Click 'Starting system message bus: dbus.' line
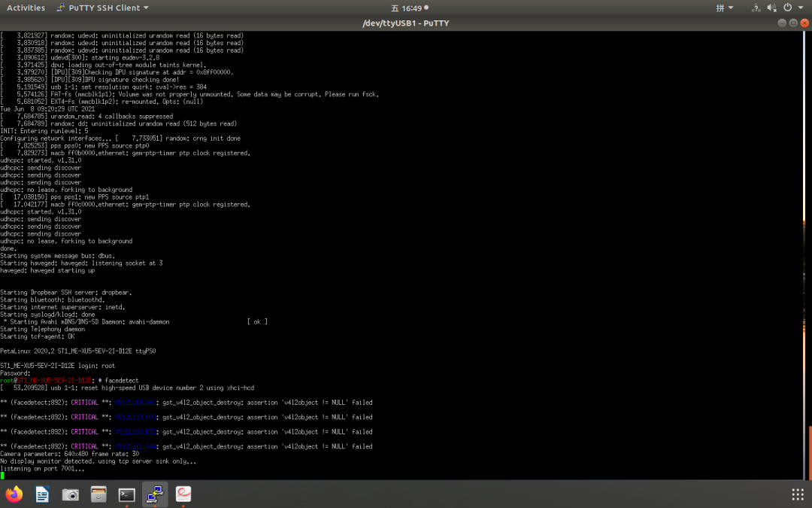Screen dimensions: 812x508 click(57, 256)
